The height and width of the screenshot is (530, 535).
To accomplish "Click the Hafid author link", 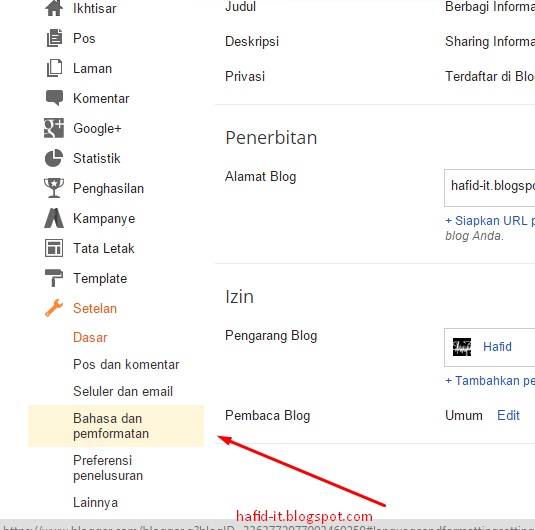I will [497, 347].
